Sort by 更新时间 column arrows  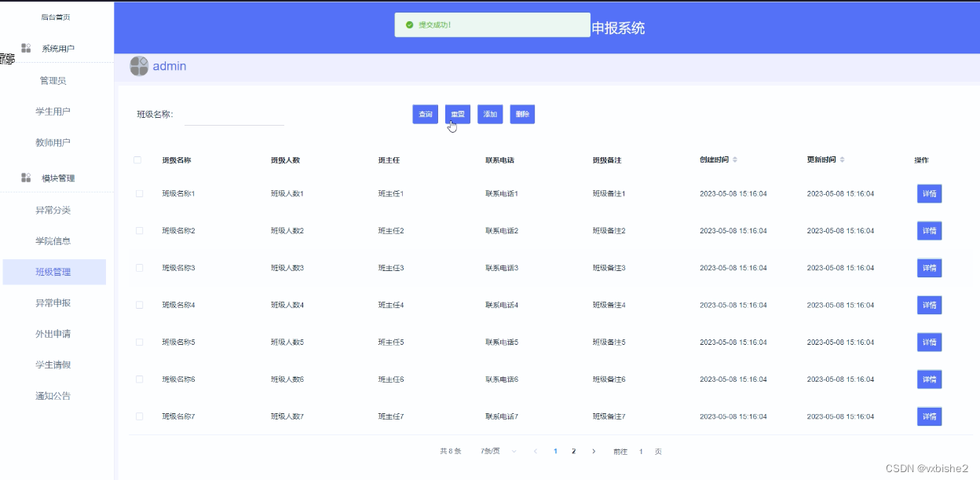(x=842, y=160)
